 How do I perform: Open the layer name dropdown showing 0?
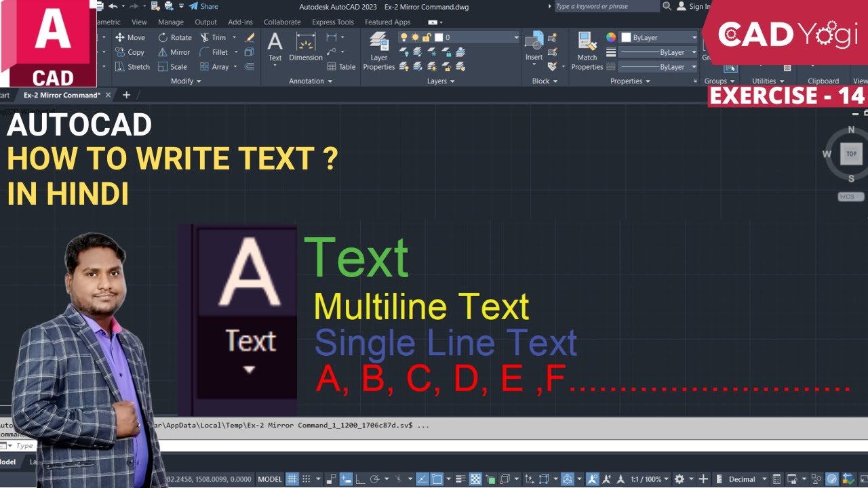click(x=459, y=37)
